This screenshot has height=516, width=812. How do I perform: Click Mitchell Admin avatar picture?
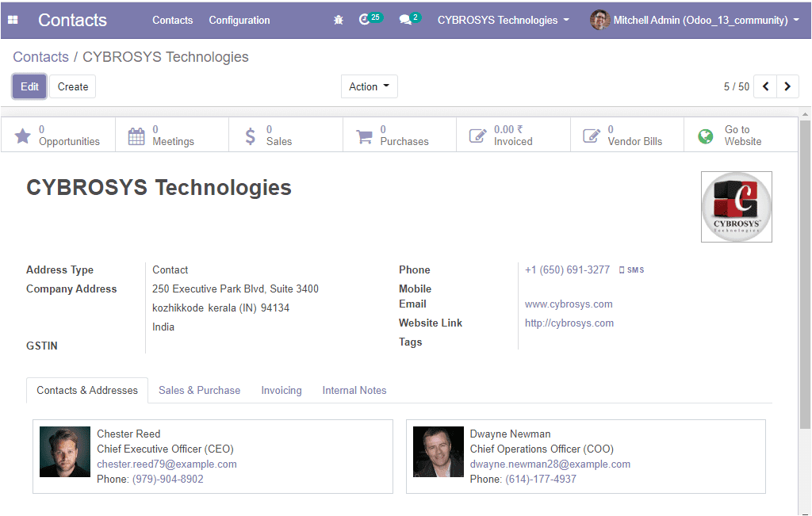coord(599,20)
